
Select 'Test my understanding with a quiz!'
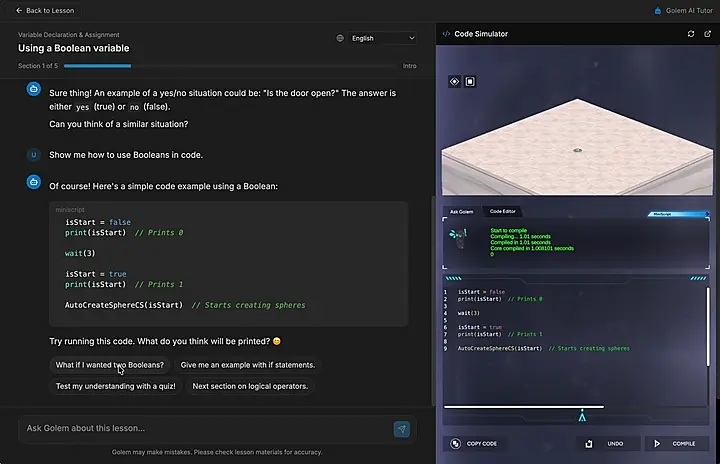(x=115, y=386)
